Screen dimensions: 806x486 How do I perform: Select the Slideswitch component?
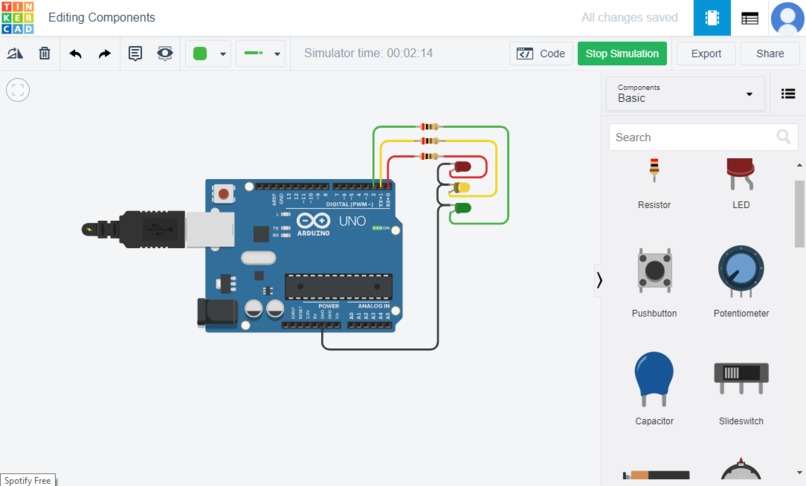741,393
